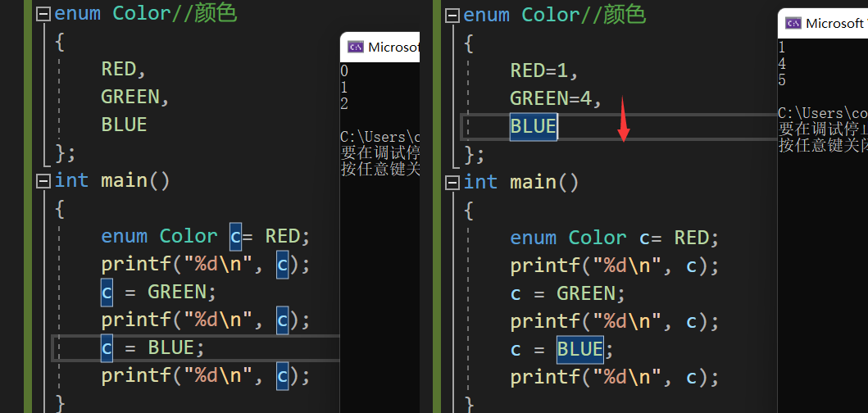The height and width of the screenshot is (413, 868).
Task: Collapse the enum Color block containing plain RED,
Action: [43, 14]
